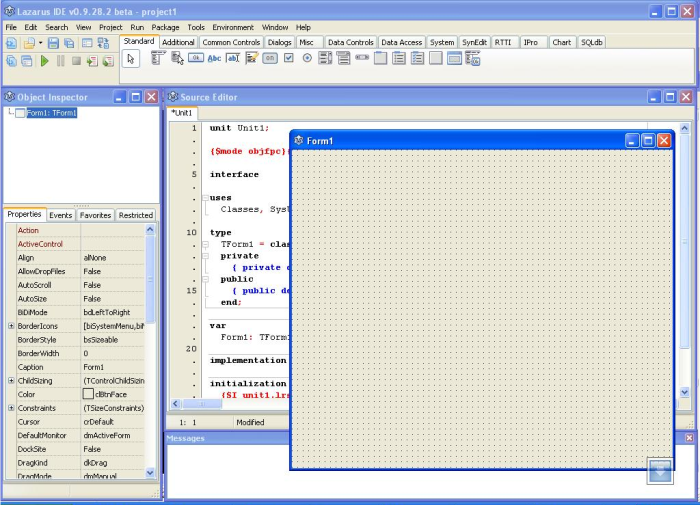The width and height of the screenshot is (700, 505).
Task: Switch to the Events tab
Action: point(61,215)
